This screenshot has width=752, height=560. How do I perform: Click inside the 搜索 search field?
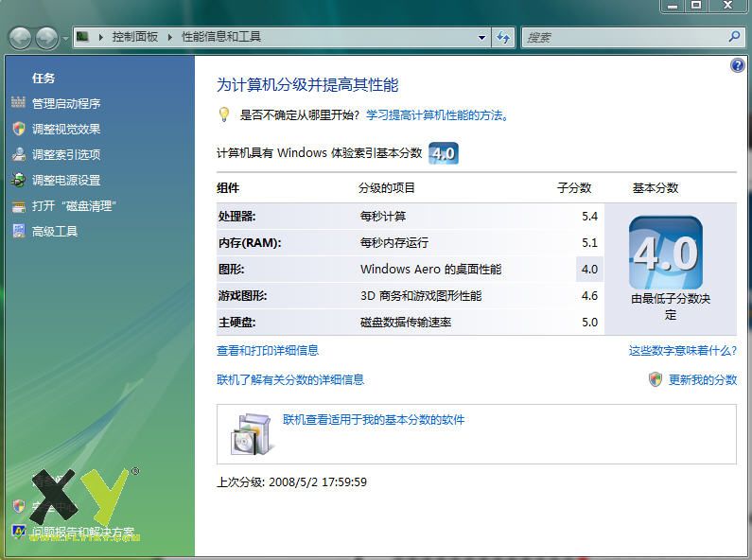(623, 38)
